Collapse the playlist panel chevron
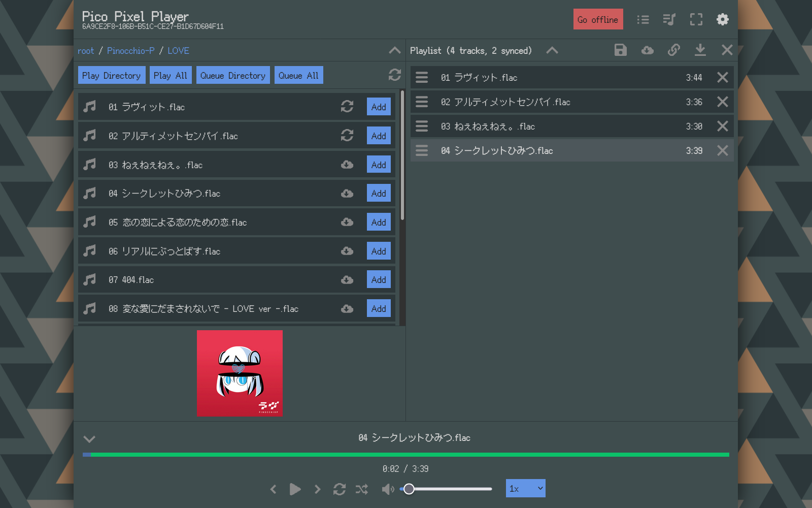This screenshot has height=508, width=812. tap(552, 50)
